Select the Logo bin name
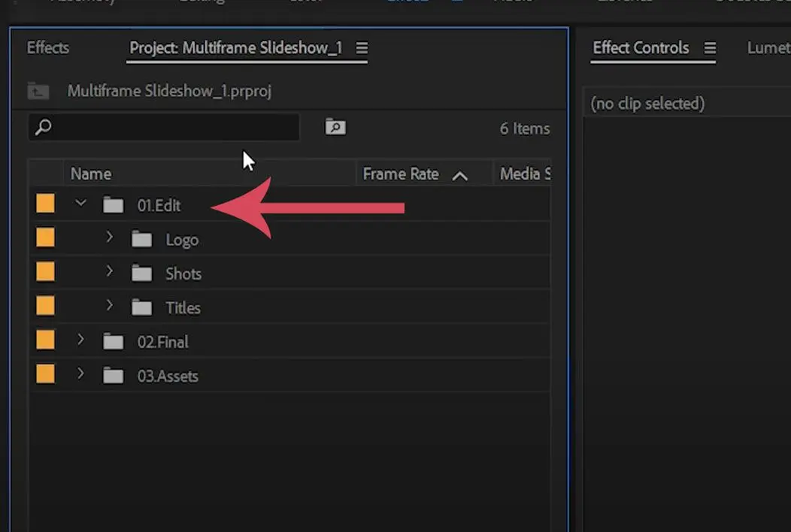Screen dimensions: 791x532 (x=182, y=240)
